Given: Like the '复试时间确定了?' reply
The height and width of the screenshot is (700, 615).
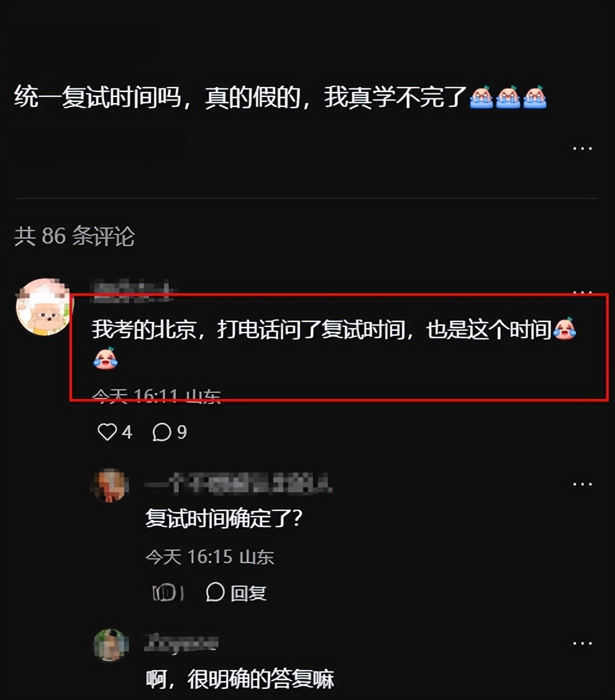Looking at the screenshot, I should pyautogui.click(x=168, y=592).
